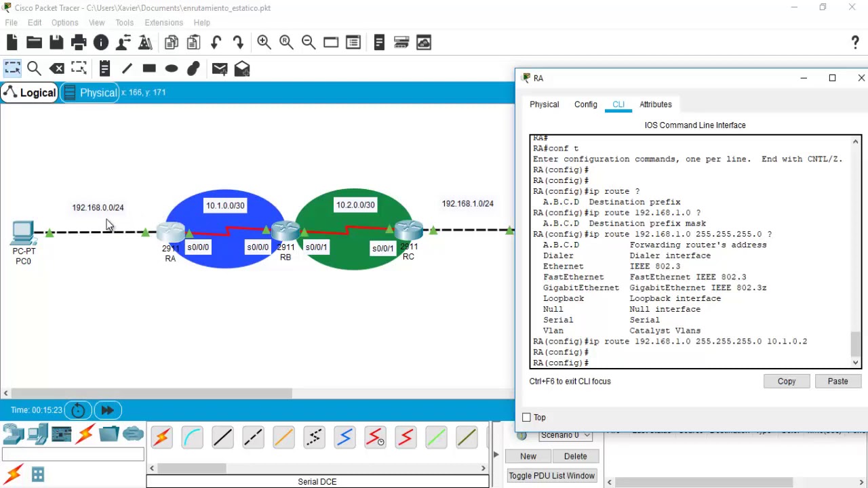Undo the last action

tap(216, 43)
